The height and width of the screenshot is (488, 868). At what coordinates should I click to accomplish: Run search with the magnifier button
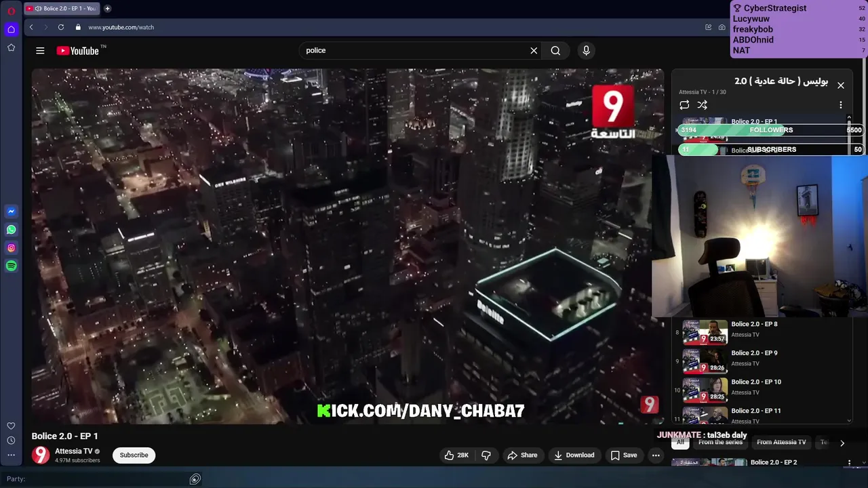[x=555, y=51]
